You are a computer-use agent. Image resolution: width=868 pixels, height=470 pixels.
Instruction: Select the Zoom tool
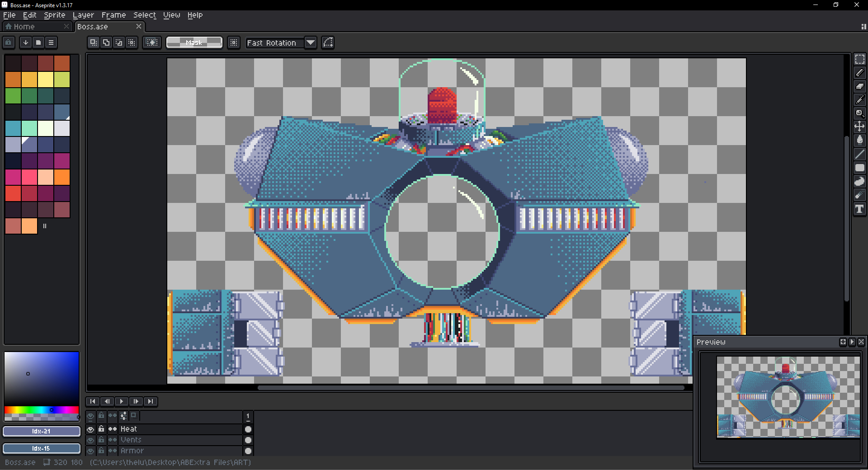click(x=859, y=113)
